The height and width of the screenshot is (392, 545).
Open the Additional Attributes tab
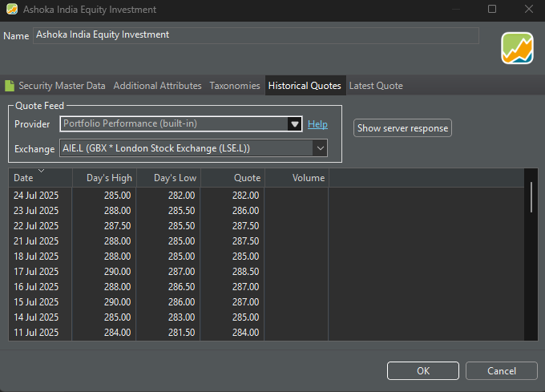(157, 86)
